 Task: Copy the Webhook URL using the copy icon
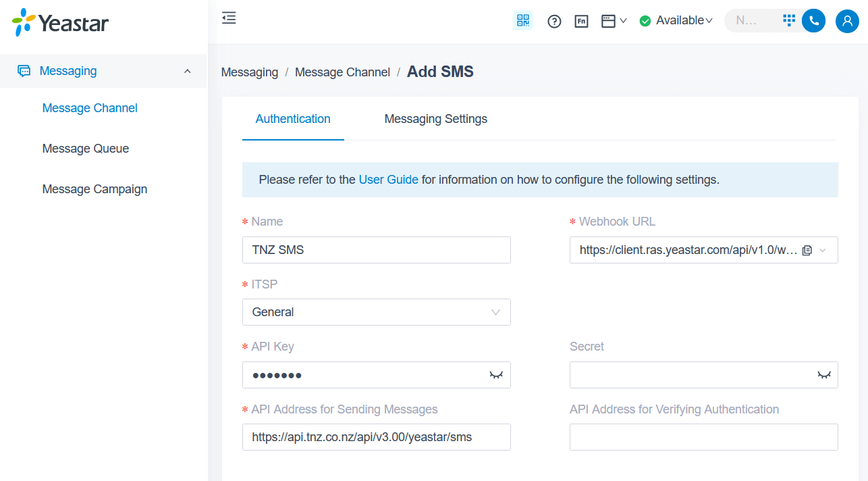tap(807, 250)
